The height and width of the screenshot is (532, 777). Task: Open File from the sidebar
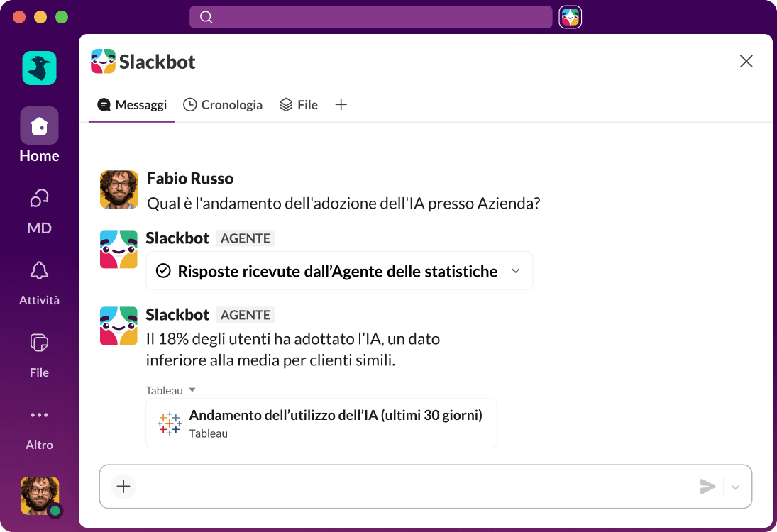click(39, 353)
